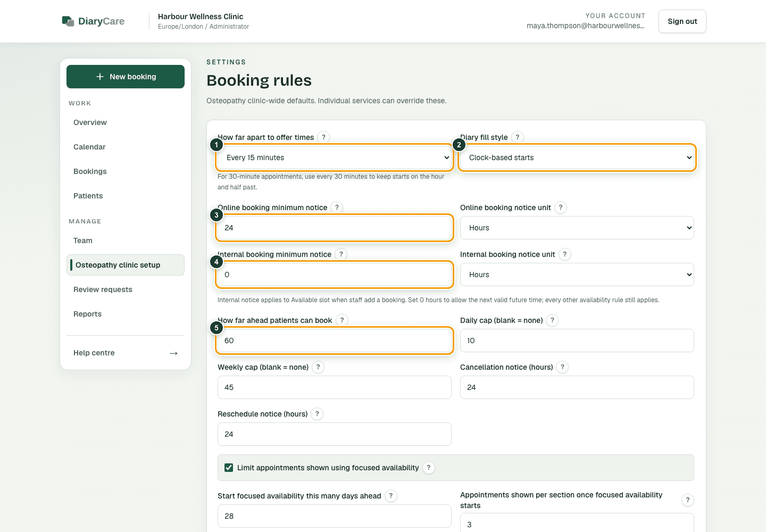Focus the Internal booking minimum notice field
This screenshot has width=766, height=532.
click(x=335, y=275)
